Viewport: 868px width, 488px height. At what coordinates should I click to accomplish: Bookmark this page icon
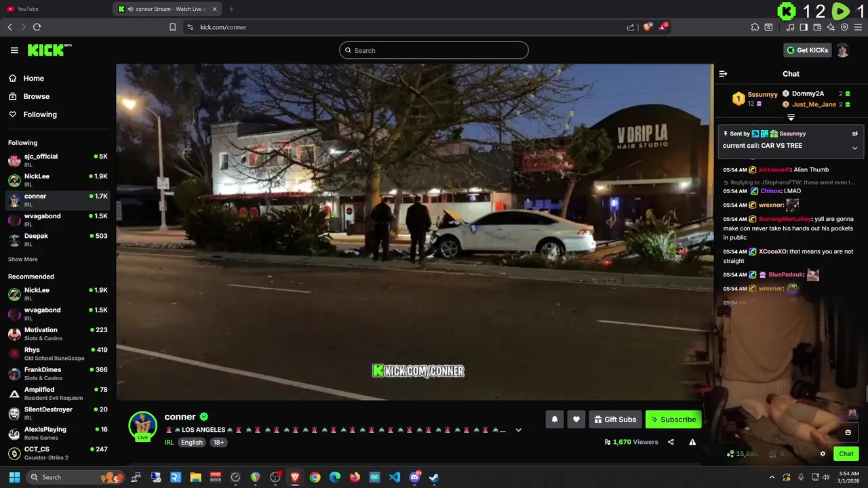pyautogui.click(x=172, y=27)
